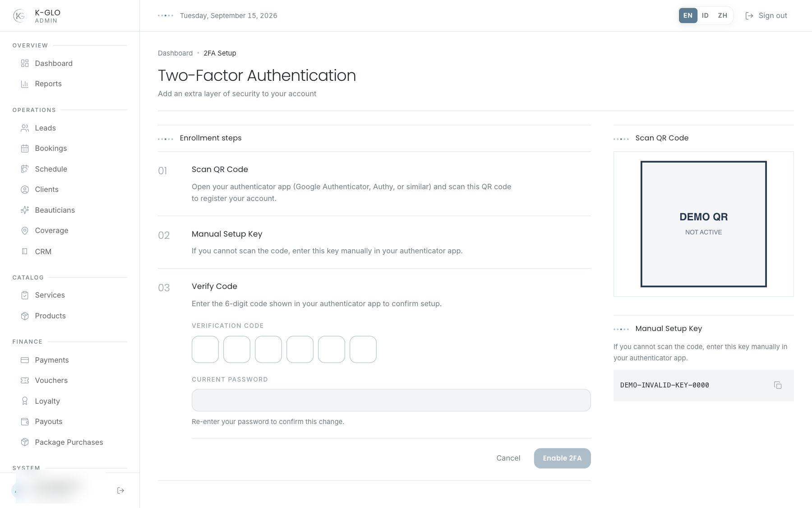812x508 pixels.
Task: Focus the first verification code box
Action: (205, 350)
